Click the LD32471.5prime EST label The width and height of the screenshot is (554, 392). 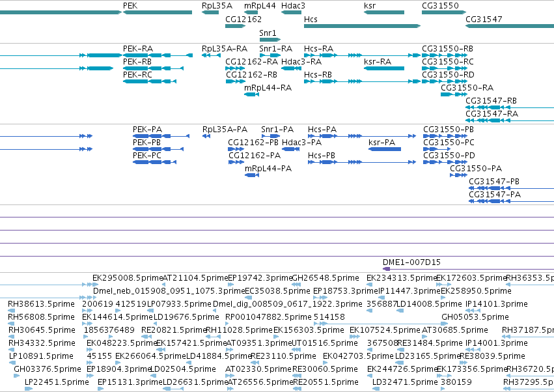pyautogui.click(x=406, y=382)
